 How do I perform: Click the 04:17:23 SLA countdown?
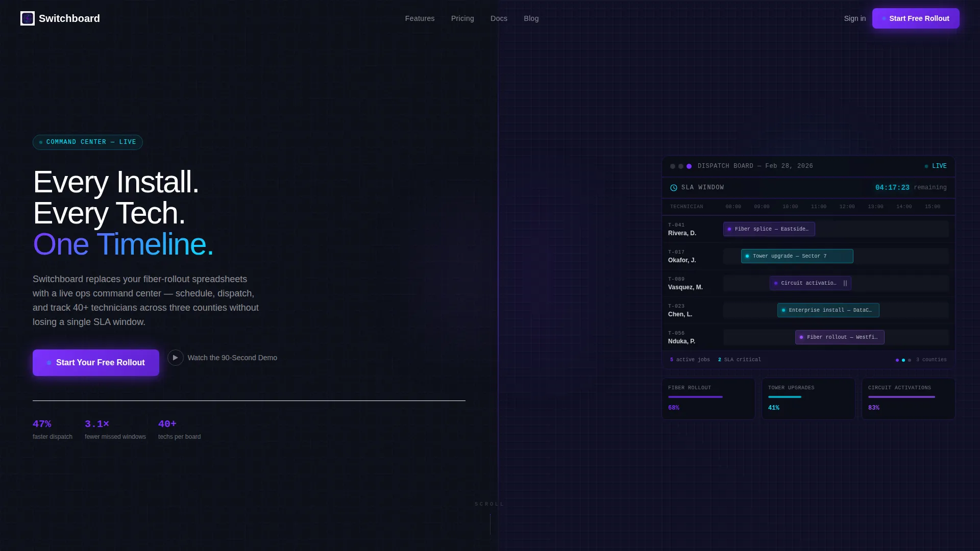[x=892, y=188]
